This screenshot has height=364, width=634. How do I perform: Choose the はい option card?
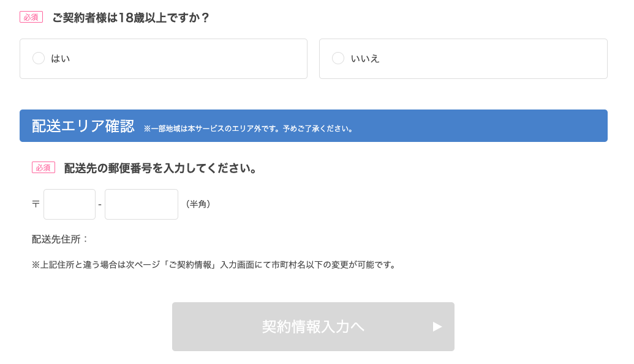164,59
